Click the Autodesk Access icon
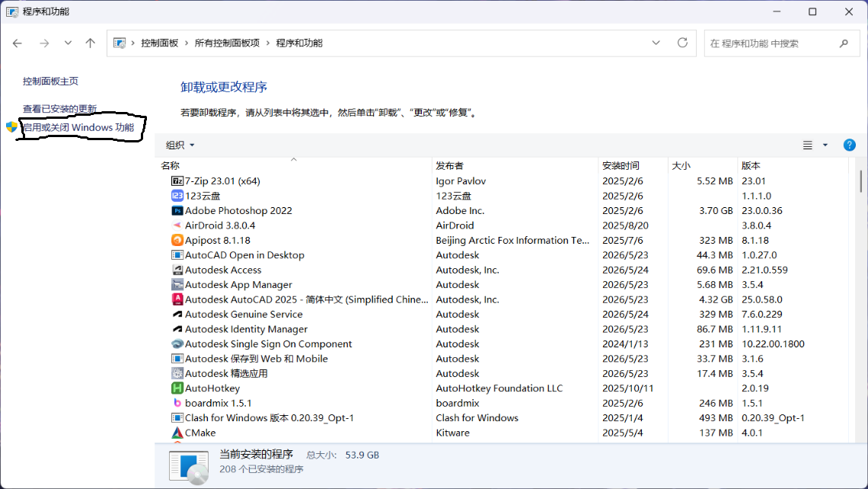 (177, 270)
